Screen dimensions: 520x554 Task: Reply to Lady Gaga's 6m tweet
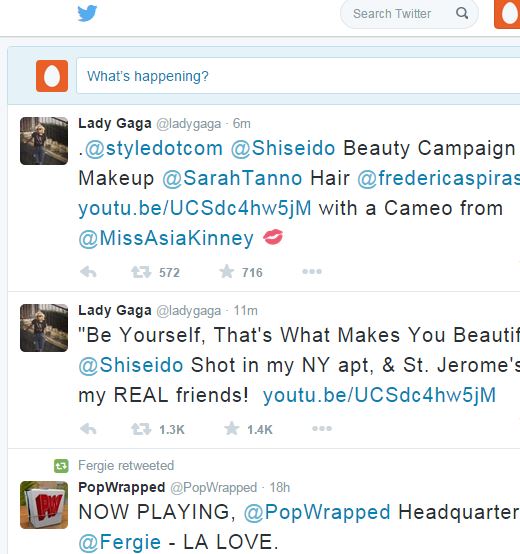pos(88,272)
